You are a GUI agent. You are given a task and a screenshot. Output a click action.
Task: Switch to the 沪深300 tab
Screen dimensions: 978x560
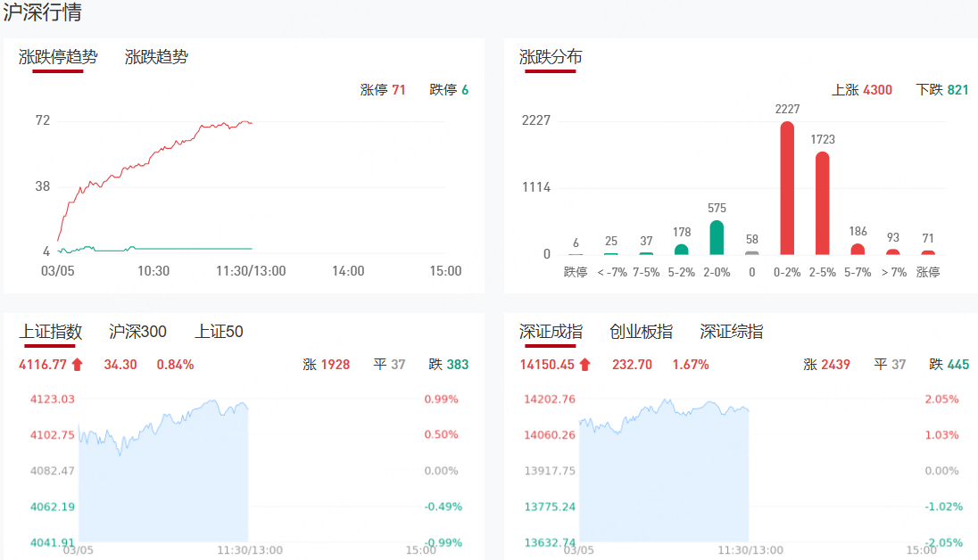click(x=137, y=332)
